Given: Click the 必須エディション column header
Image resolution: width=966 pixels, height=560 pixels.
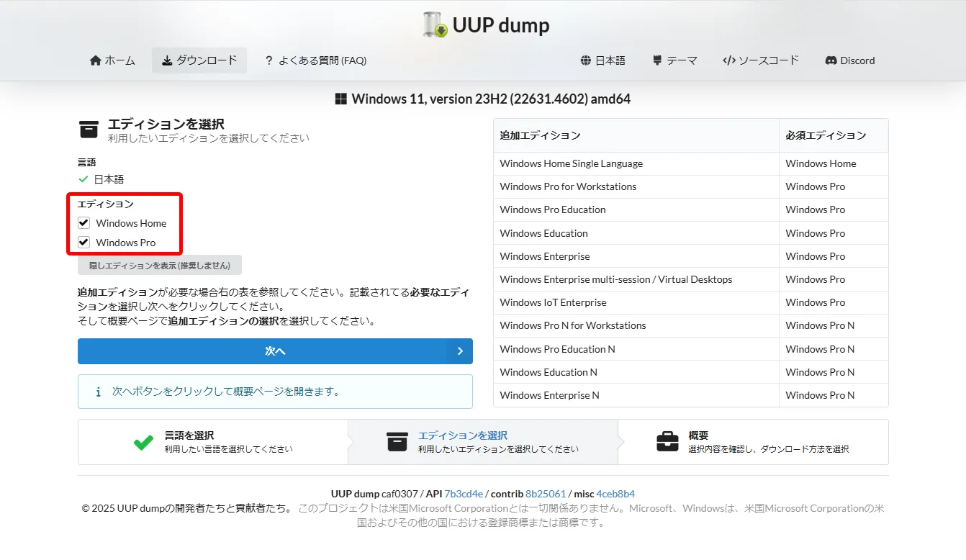Looking at the screenshot, I should tap(834, 135).
